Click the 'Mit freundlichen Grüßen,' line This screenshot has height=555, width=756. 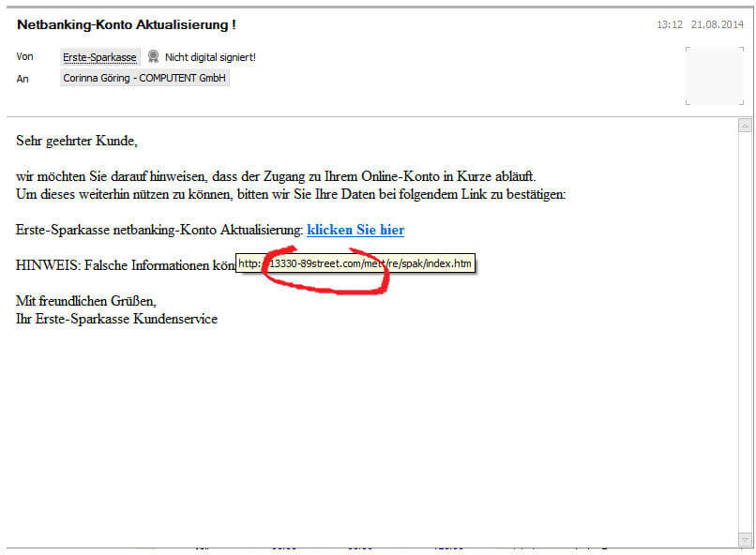click(x=85, y=301)
